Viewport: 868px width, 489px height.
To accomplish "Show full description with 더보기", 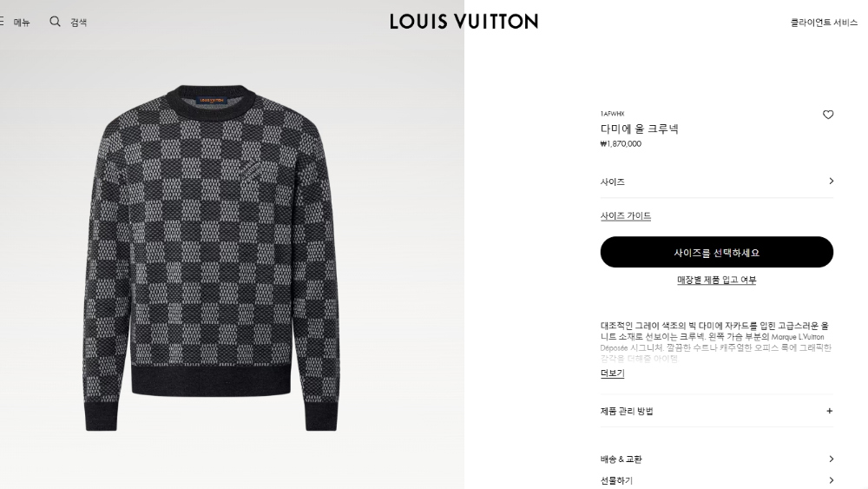I will point(612,373).
